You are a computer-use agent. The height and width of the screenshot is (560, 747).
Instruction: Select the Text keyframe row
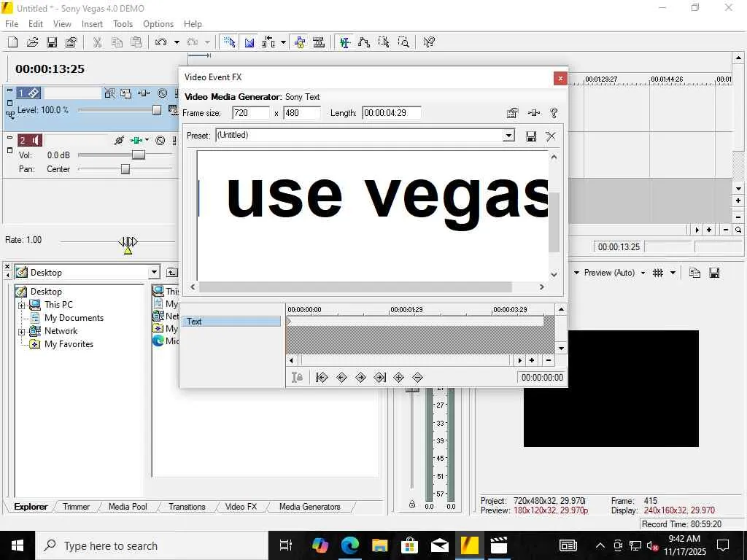click(231, 322)
